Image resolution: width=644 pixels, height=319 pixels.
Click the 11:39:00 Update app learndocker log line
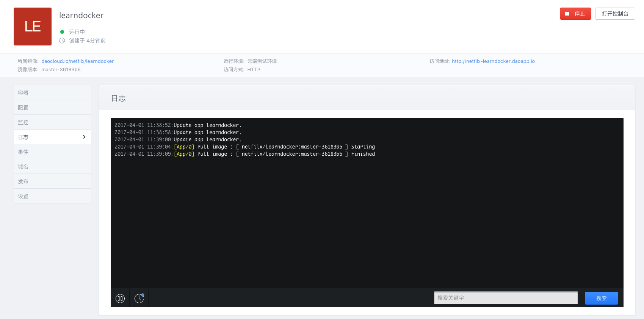pos(178,139)
